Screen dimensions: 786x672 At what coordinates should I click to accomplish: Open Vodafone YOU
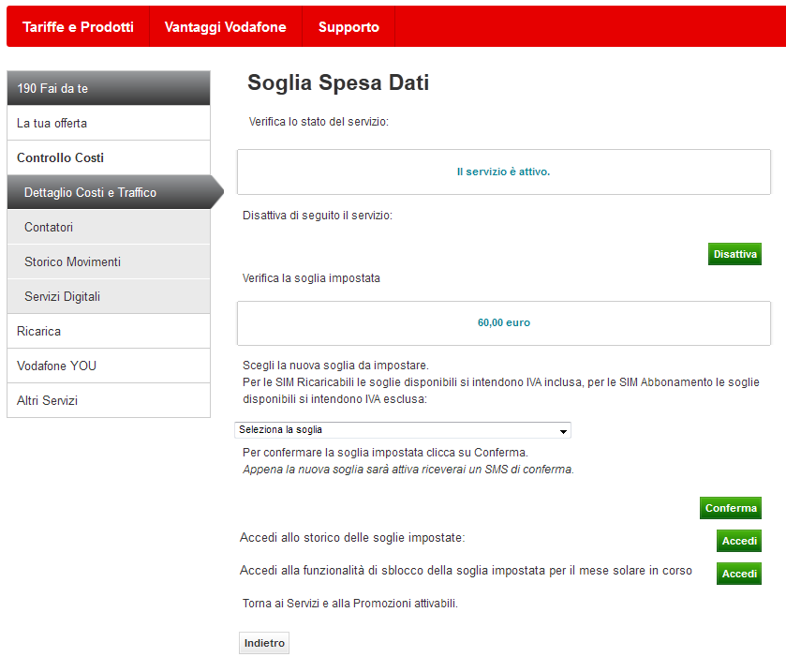click(x=108, y=366)
